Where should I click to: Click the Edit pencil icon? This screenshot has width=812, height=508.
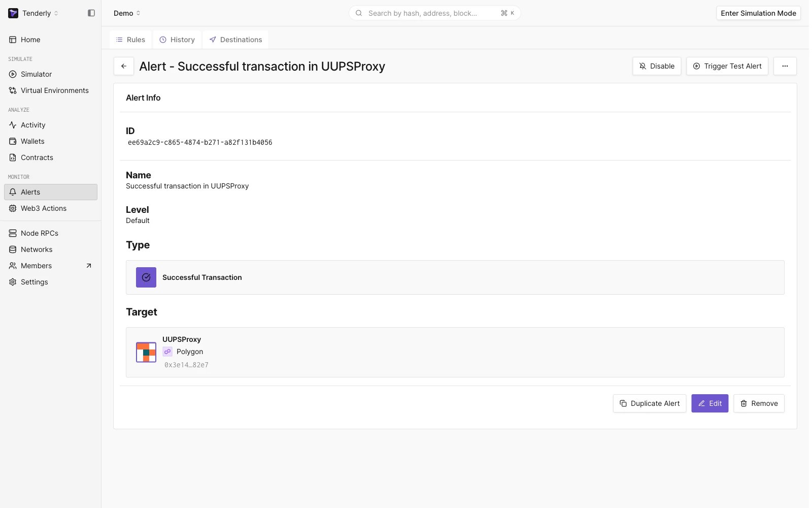(701, 403)
